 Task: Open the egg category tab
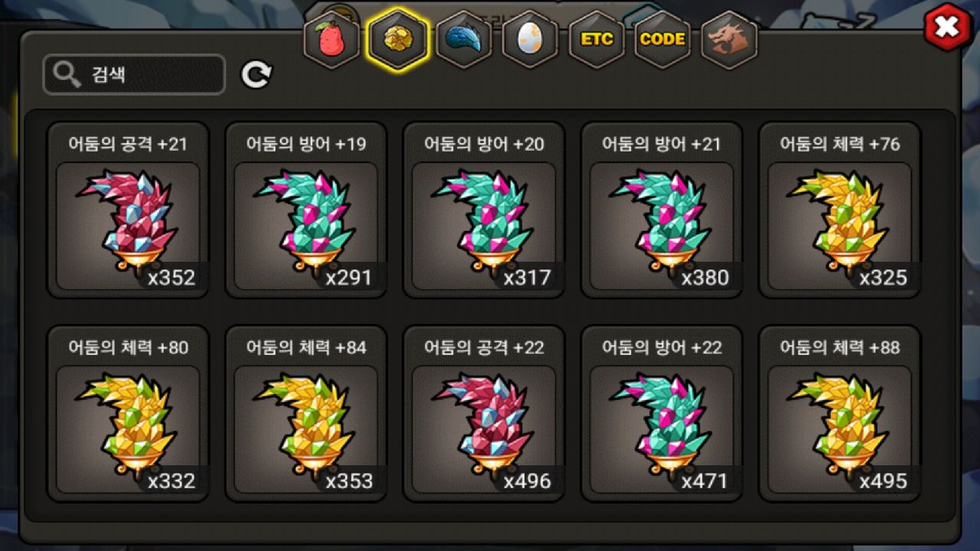pyautogui.click(x=530, y=39)
